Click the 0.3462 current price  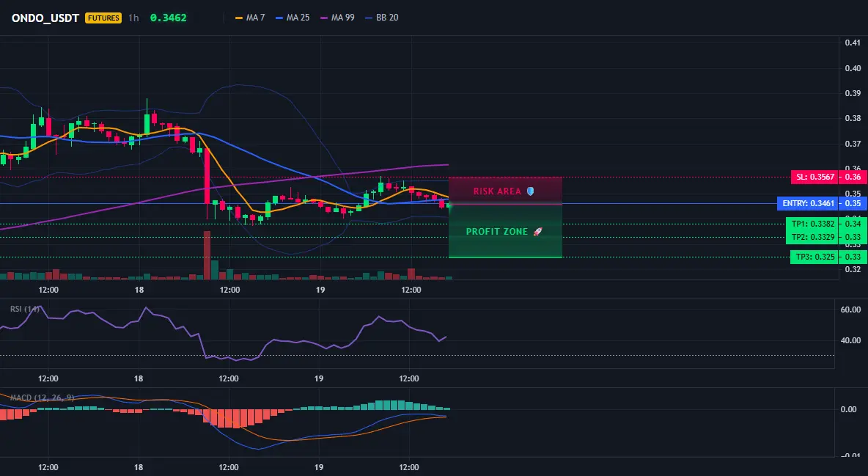169,18
